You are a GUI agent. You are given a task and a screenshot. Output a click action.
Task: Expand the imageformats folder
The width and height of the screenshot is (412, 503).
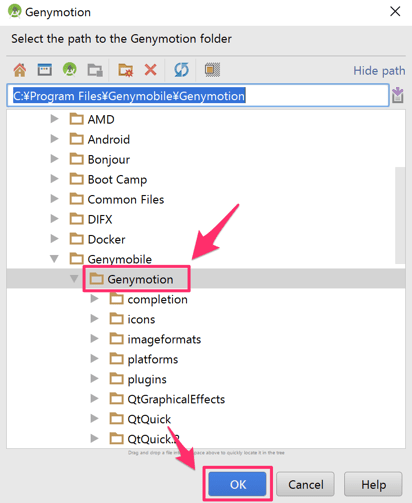coord(94,339)
